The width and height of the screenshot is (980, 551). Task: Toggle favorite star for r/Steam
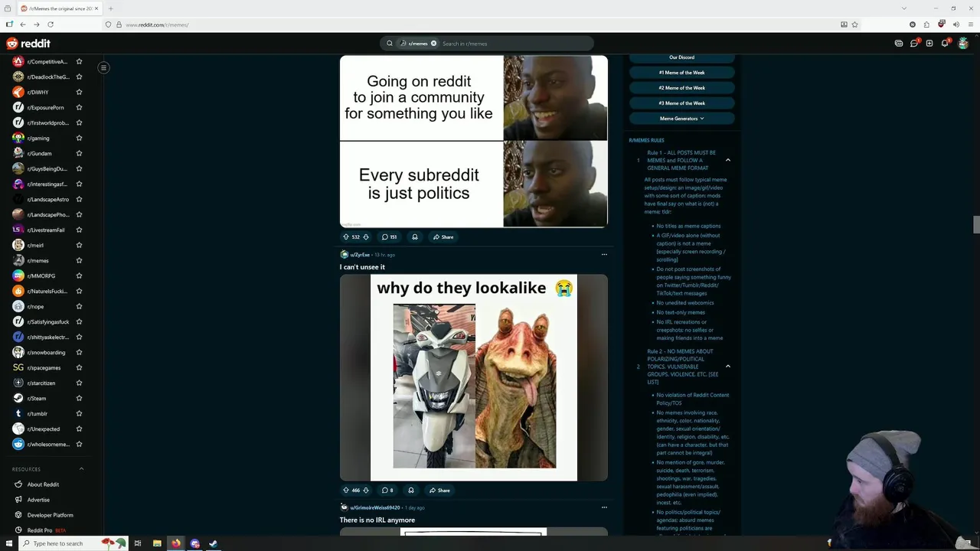coord(79,399)
